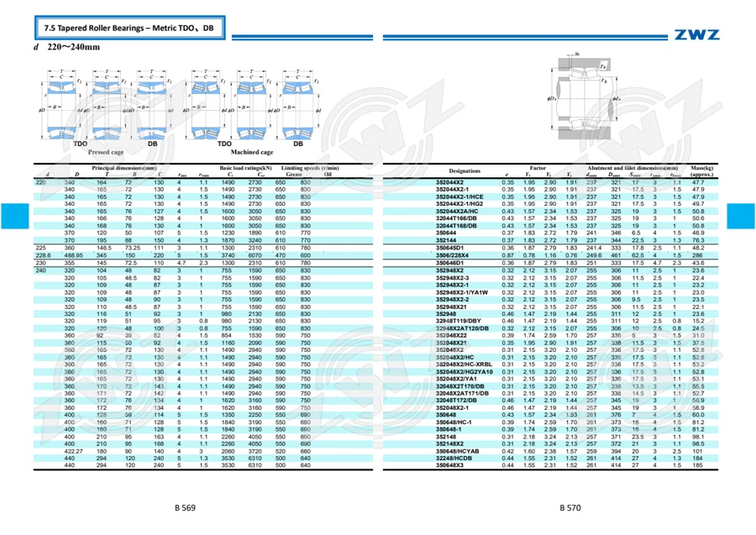Select designation '352148X2'

point(449,444)
